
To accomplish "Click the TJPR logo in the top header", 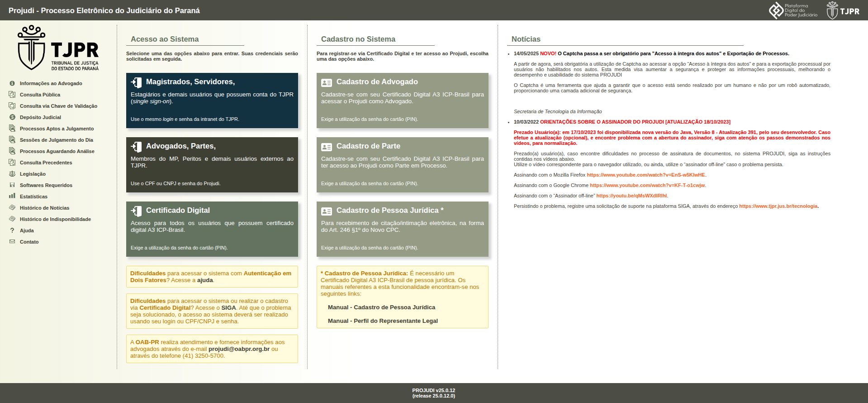I will point(843,10).
